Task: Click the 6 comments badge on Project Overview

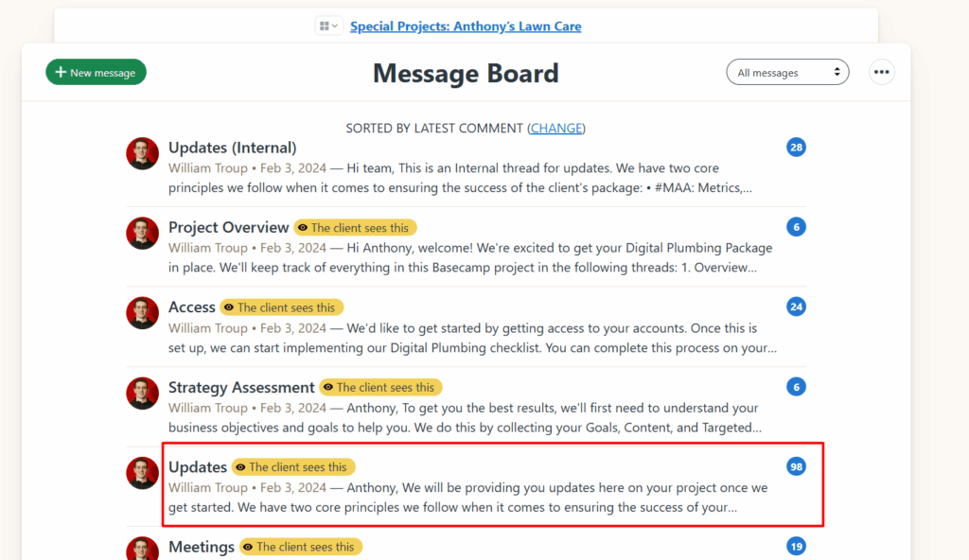Action: coord(796,227)
